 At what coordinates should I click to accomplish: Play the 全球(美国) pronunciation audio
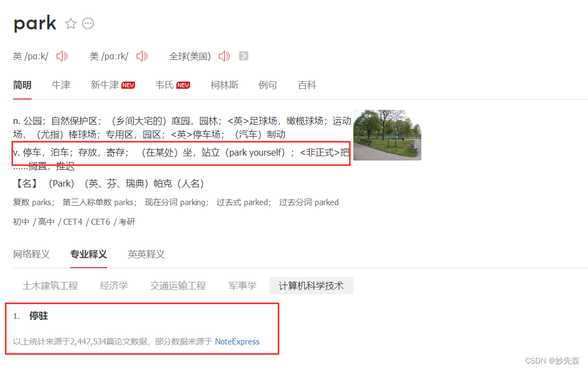(x=224, y=56)
